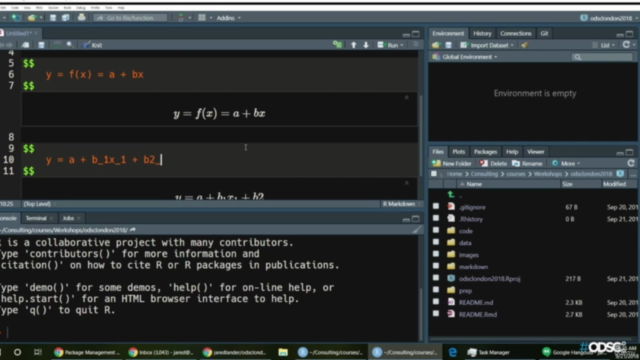Open the More dropdown in Files
Image resolution: width=640 pixels, height=360 pixels.
click(x=566, y=163)
